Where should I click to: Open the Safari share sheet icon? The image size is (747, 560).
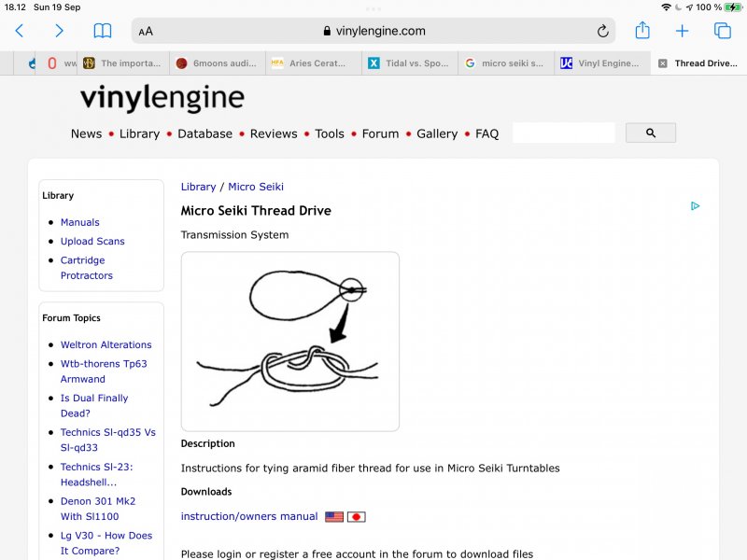(642, 30)
